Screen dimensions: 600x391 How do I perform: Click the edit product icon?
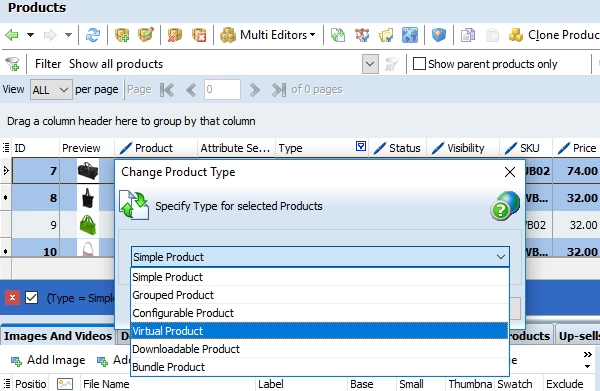click(x=146, y=35)
